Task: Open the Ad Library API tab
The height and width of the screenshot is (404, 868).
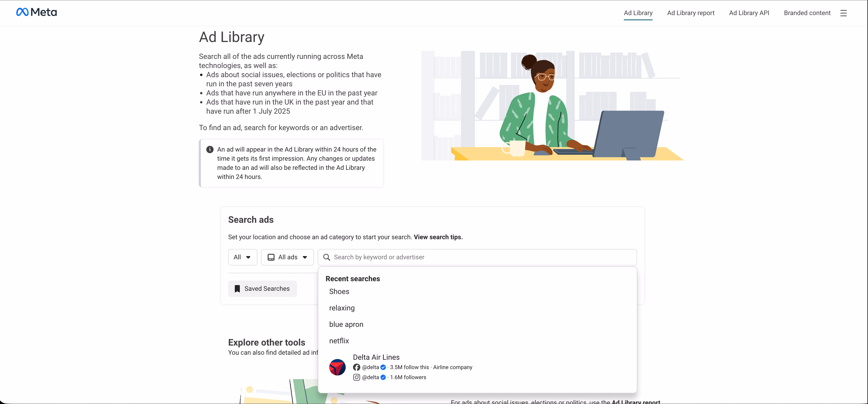Action: point(749,13)
